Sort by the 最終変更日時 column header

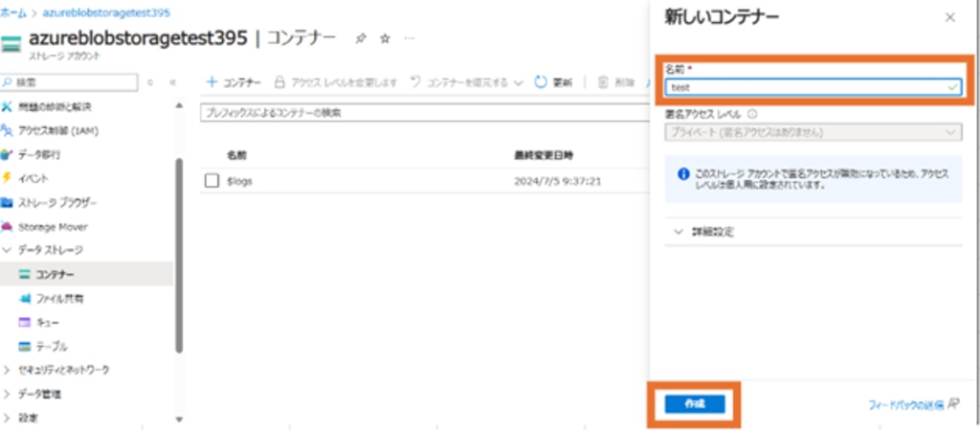544,154
